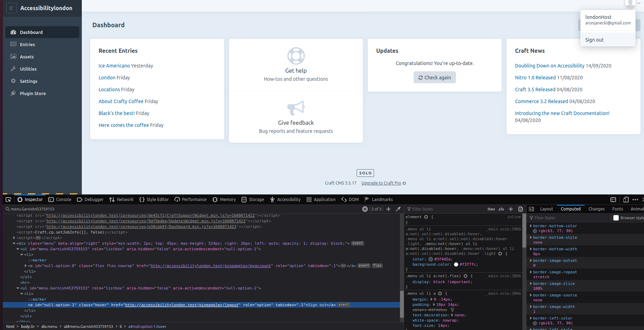Switch to the Layout sidebar tab

pyautogui.click(x=546, y=209)
